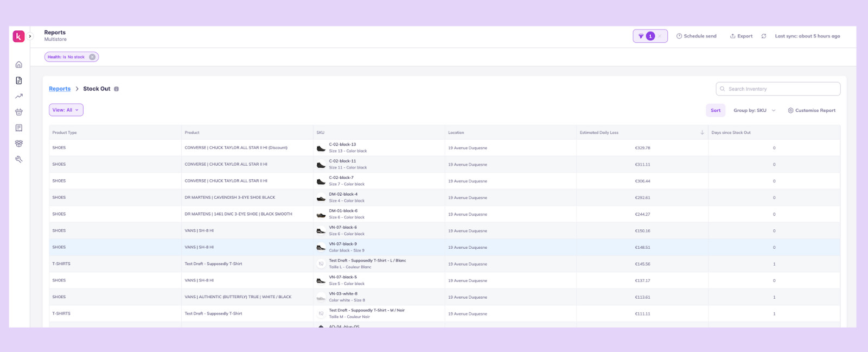Image resolution: width=868 pixels, height=352 pixels.
Task: Click SKU text VN-03-white-8
Action: 343,294
